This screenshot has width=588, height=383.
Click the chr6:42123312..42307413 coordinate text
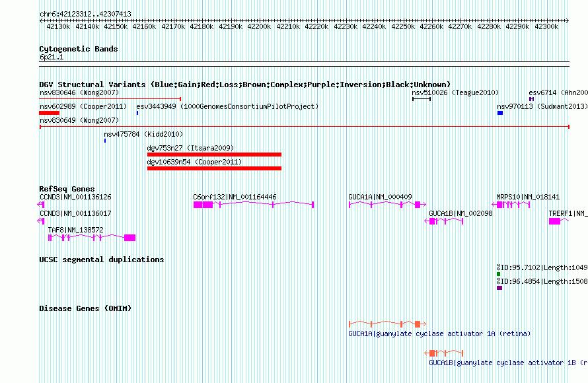tap(85, 14)
